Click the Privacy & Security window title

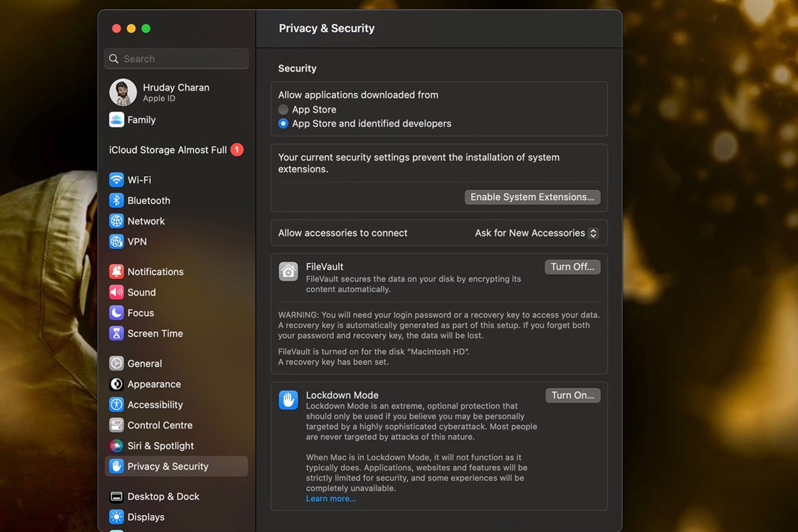tap(327, 28)
